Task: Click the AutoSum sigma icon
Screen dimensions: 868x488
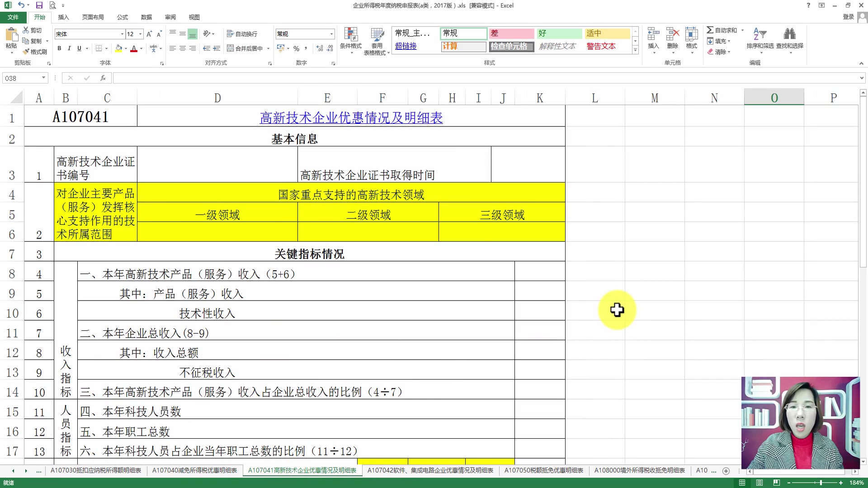Action: pyautogui.click(x=710, y=30)
